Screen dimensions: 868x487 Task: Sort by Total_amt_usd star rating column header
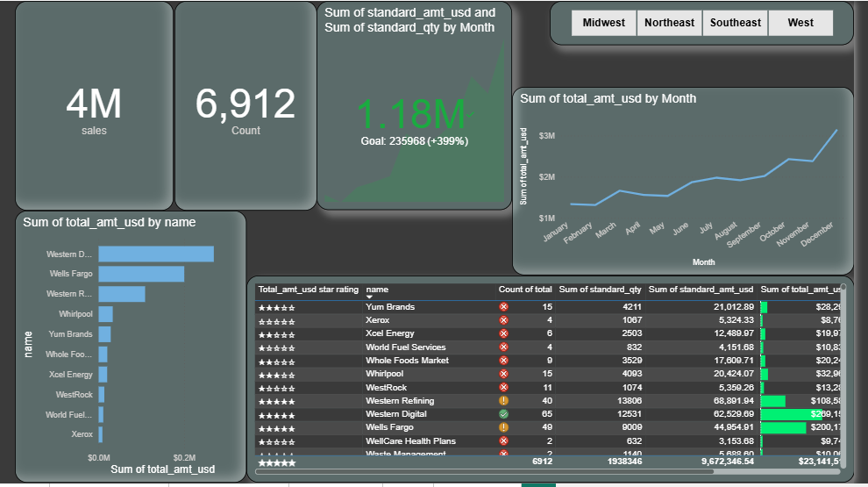point(309,290)
